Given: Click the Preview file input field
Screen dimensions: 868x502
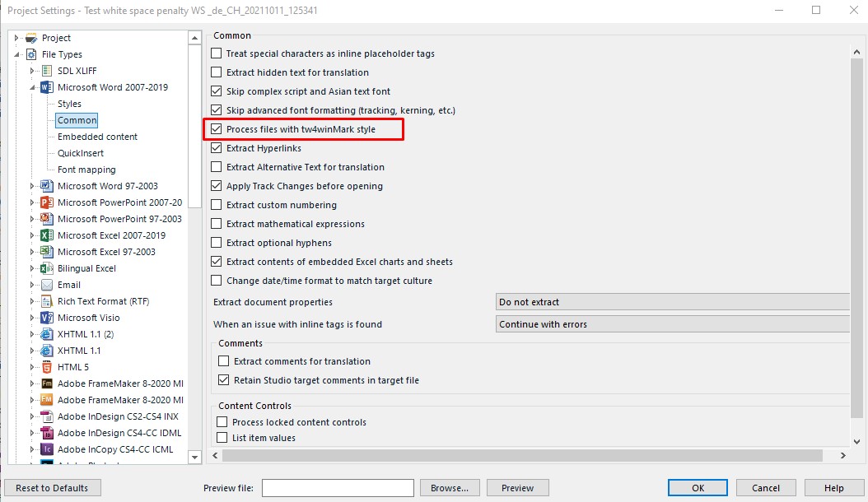Looking at the screenshot, I should (338, 488).
